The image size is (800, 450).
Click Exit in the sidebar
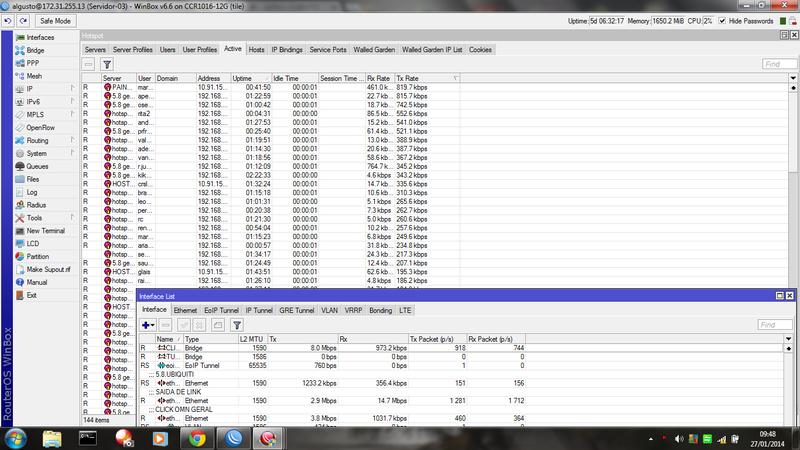point(31,295)
